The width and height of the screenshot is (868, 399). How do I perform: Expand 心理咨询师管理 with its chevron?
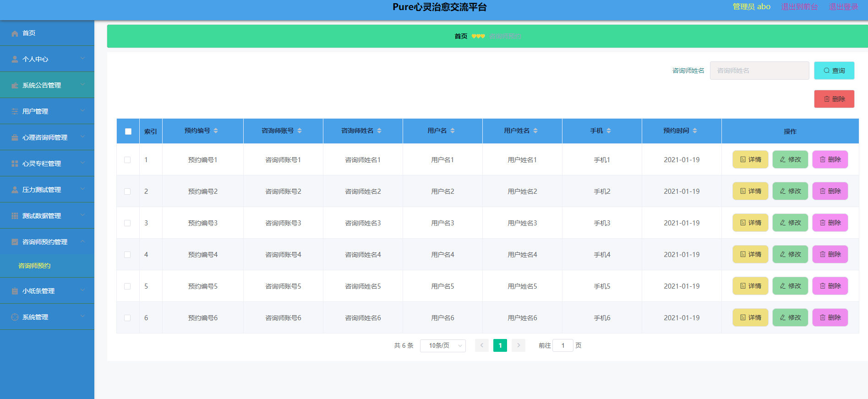click(82, 137)
